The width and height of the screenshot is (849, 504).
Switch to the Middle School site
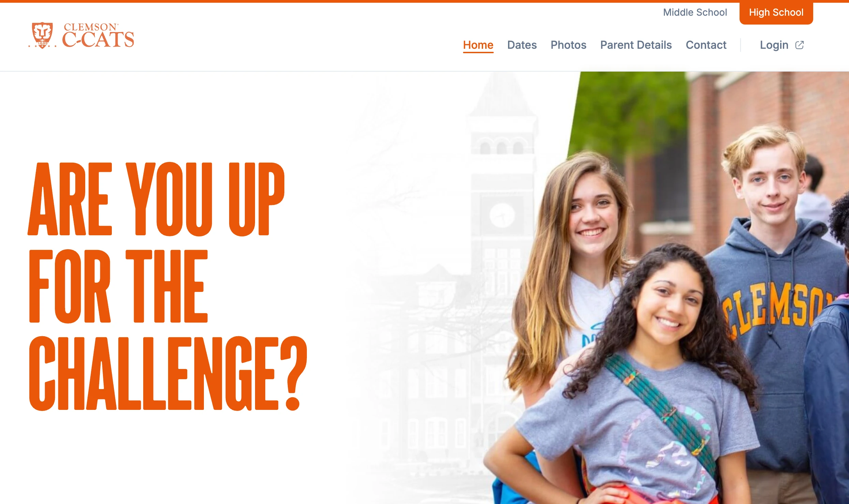pyautogui.click(x=695, y=12)
